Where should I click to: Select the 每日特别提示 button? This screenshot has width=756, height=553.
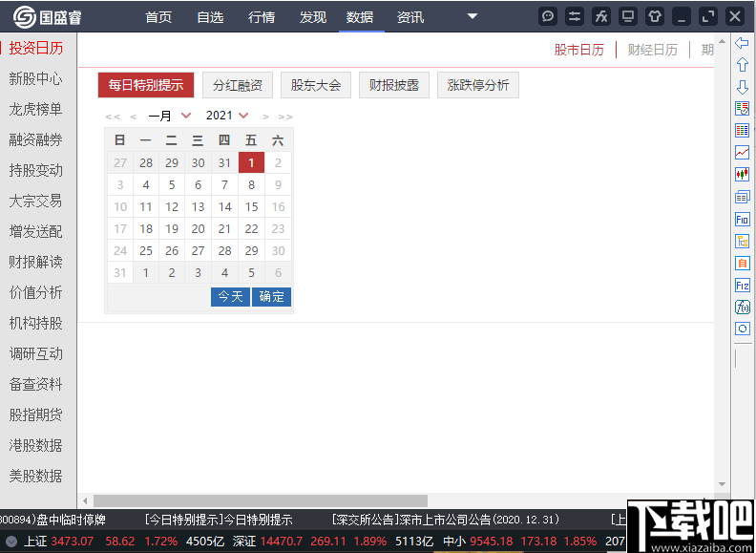coord(146,85)
